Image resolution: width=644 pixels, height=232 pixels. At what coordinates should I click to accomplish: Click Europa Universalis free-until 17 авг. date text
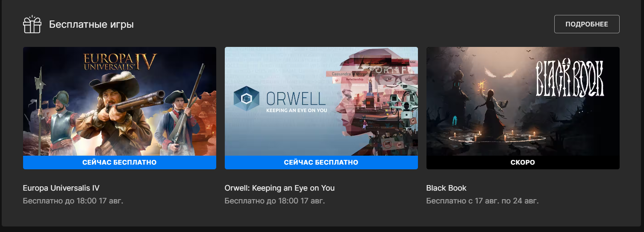73,201
